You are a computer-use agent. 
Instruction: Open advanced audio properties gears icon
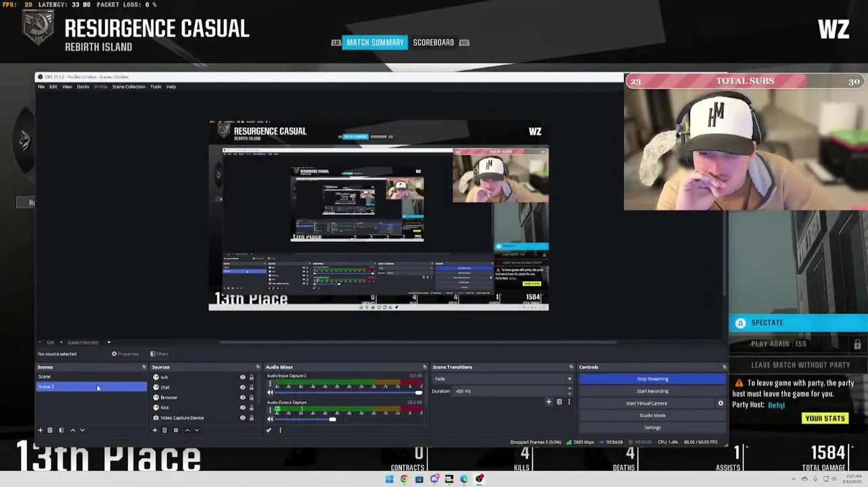click(x=269, y=430)
